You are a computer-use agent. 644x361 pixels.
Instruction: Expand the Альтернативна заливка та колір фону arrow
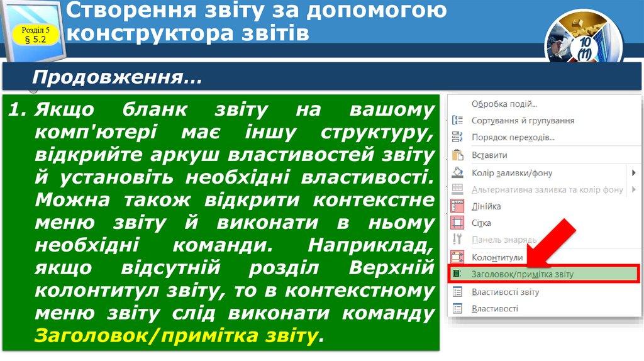tap(633, 189)
